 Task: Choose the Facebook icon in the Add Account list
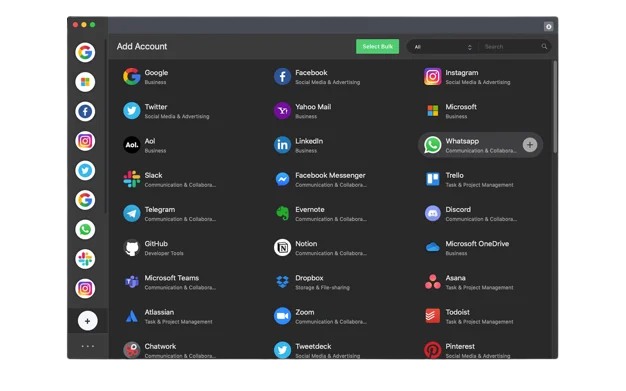(282, 77)
